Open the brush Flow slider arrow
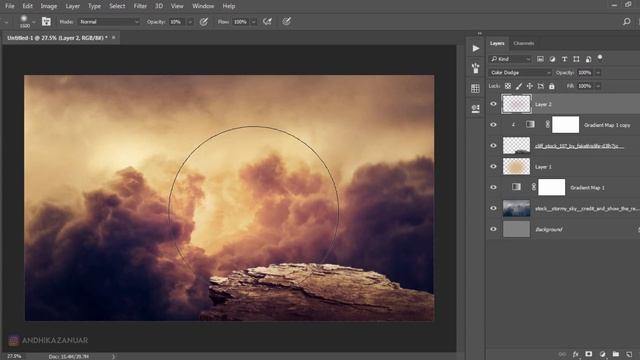Image resolution: width=640 pixels, height=360 pixels. click(253, 22)
